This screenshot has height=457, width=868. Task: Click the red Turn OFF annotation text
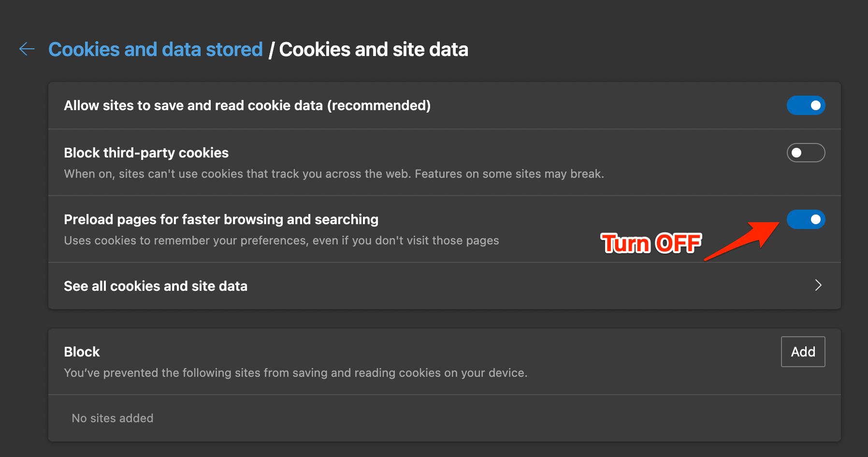(651, 243)
